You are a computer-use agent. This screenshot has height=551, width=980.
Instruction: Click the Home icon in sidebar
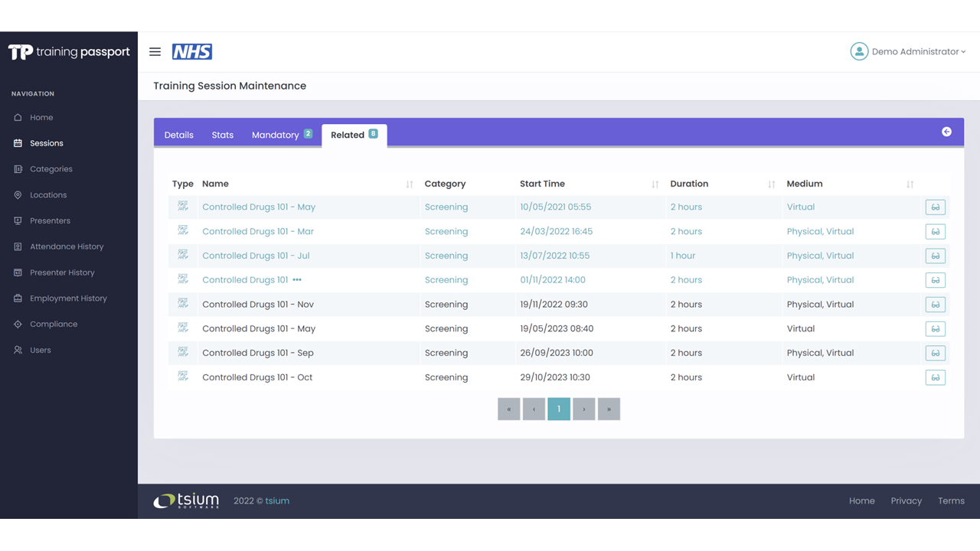pos(18,118)
